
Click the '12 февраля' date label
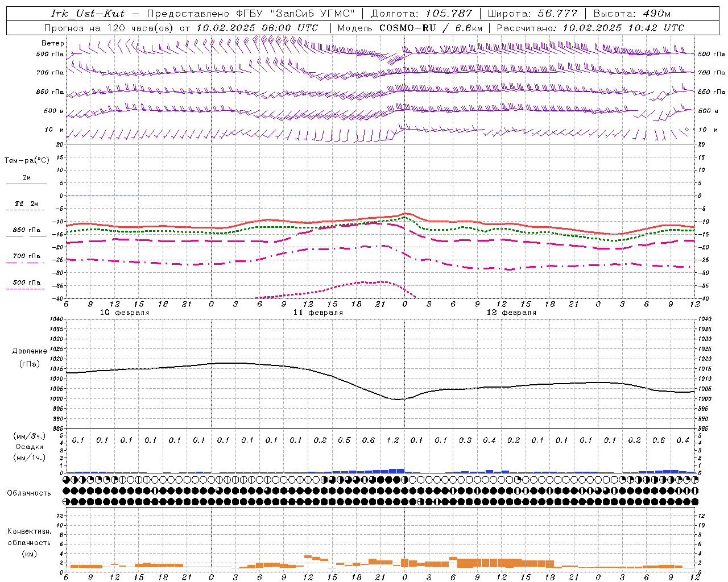[x=511, y=313]
